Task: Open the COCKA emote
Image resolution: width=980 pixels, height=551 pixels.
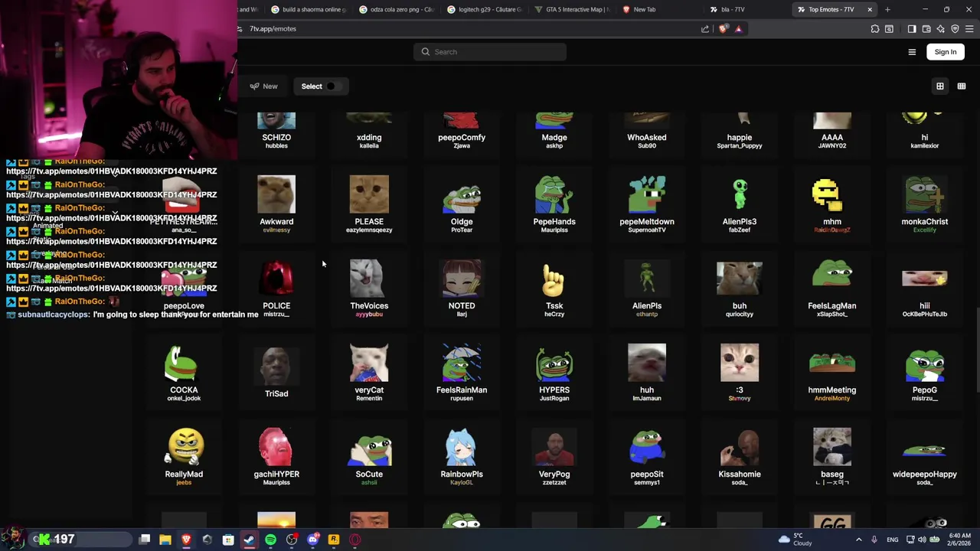Action: [184, 372]
